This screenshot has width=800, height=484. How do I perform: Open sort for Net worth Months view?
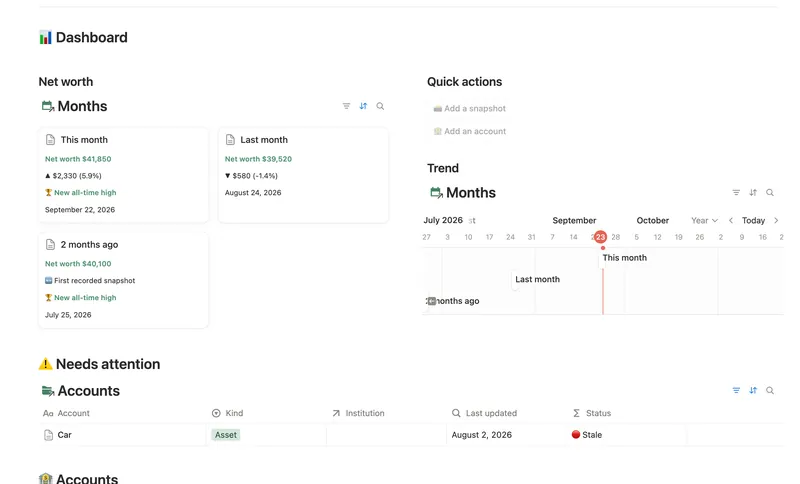(x=363, y=106)
